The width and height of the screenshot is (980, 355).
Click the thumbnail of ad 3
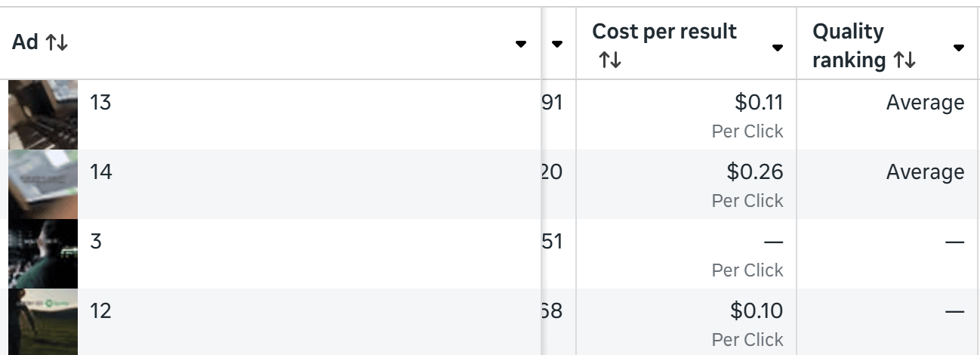coord(43,253)
